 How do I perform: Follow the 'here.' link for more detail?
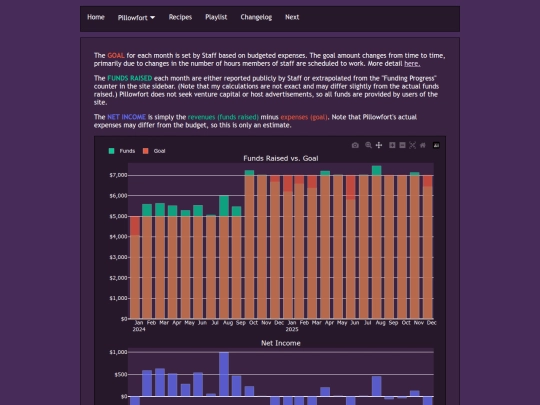click(x=412, y=64)
